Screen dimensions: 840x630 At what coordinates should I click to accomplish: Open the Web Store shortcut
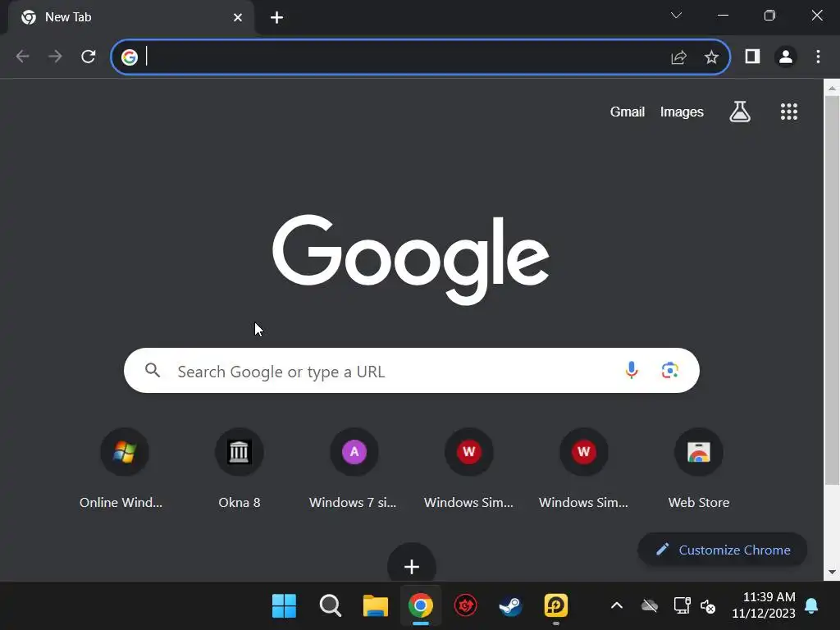(699, 468)
